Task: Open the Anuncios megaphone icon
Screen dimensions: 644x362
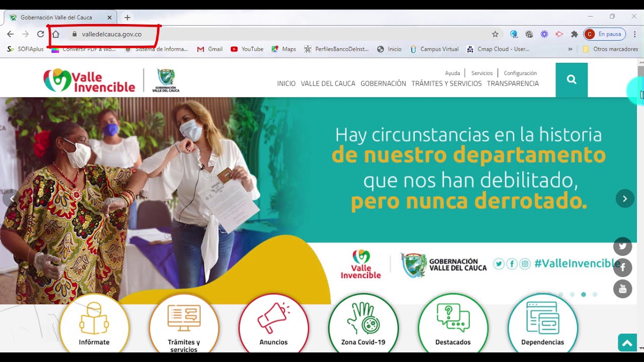Action: click(273, 324)
